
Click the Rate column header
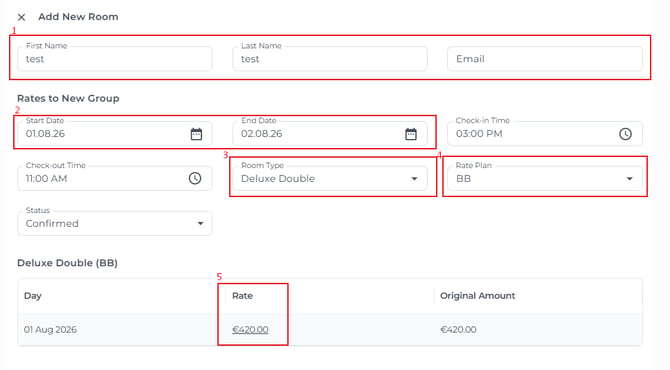pos(242,296)
